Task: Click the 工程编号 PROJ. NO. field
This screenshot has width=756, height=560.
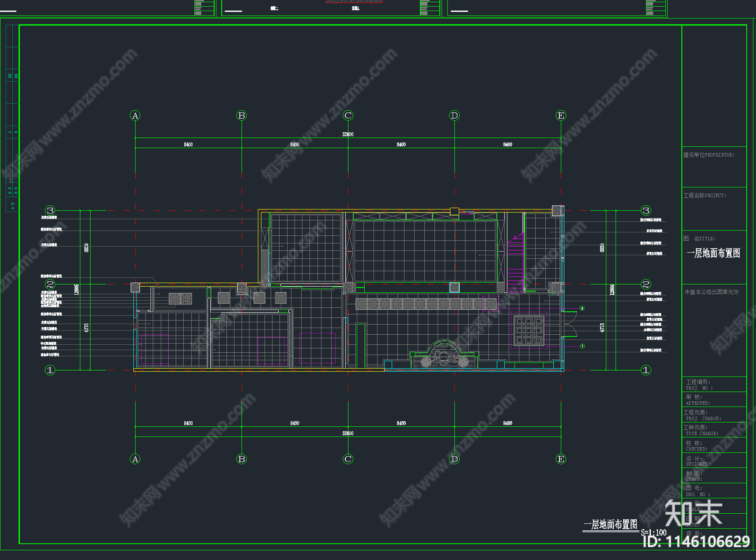Action: pyautogui.click(x=714, y=385)
